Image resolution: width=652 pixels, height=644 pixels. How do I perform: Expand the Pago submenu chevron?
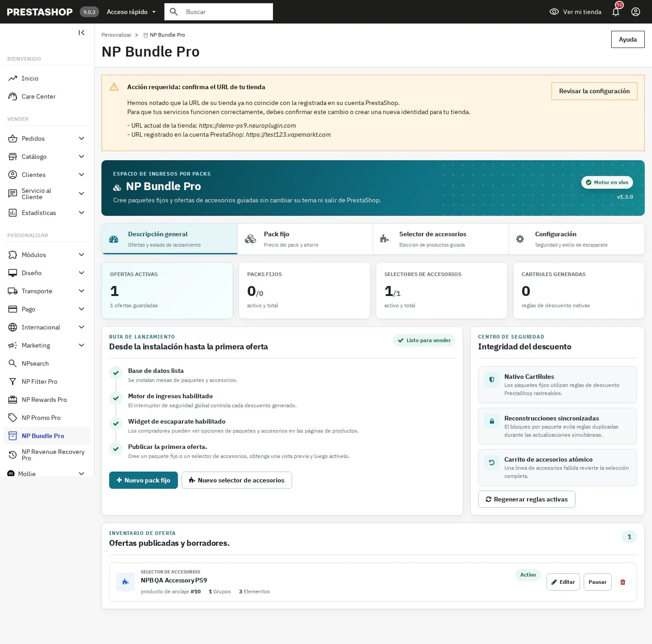point(81,309)
